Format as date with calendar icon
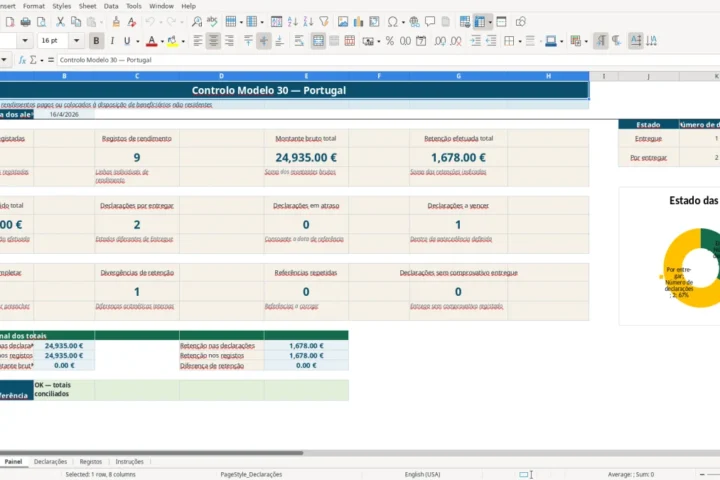720x480 pixels. [421, 41]
